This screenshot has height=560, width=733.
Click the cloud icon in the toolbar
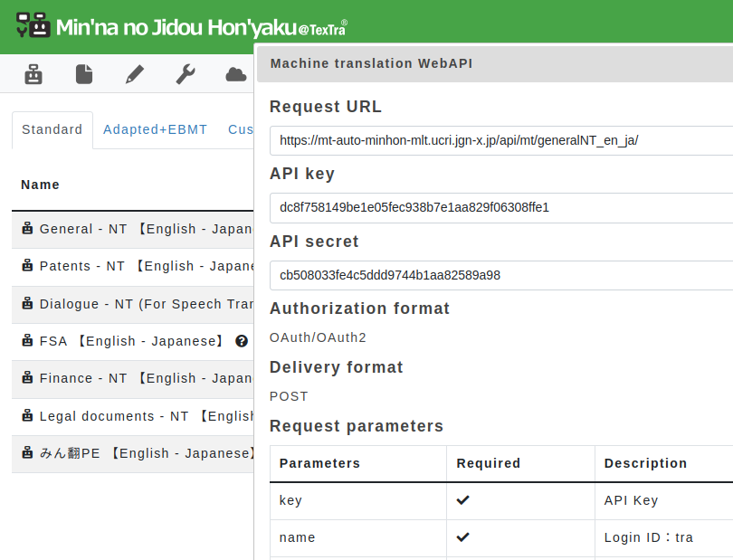pyautogui.click(x=236, y=74)
